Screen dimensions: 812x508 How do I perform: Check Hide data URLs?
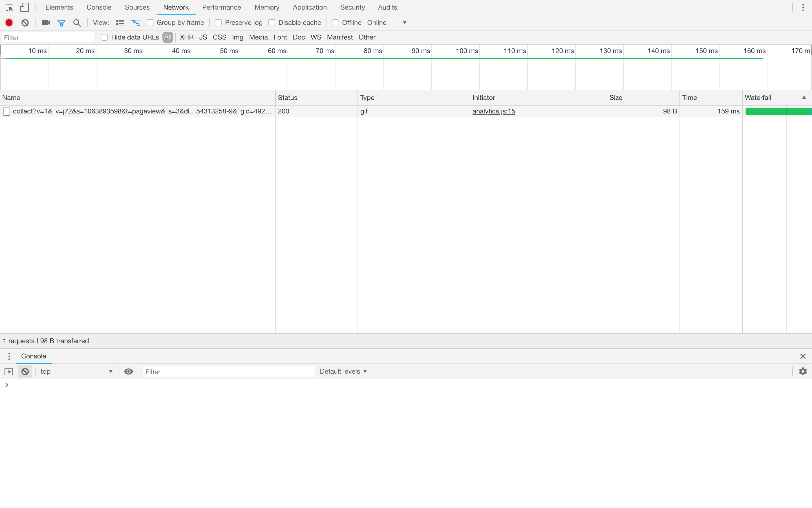pos(104,37)
